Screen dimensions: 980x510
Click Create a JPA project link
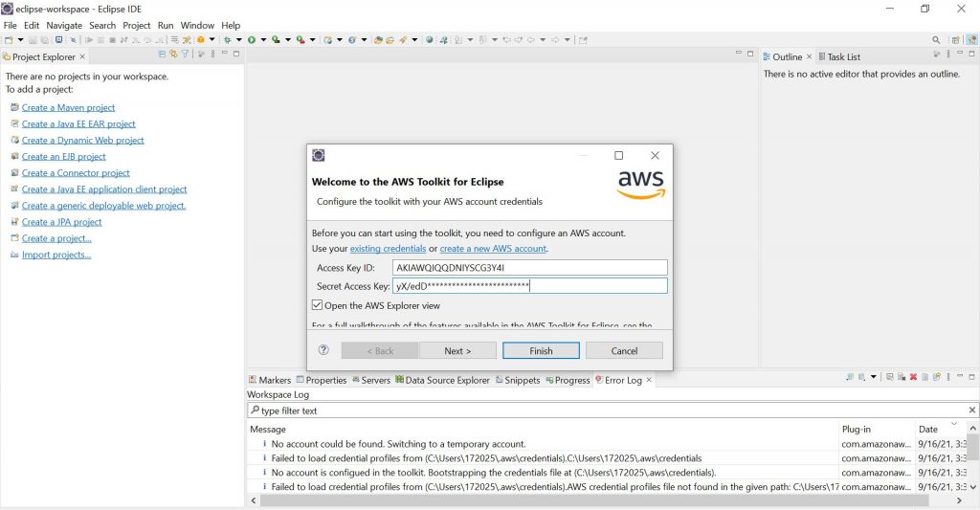pyautogui.click(x=61, y=222)
